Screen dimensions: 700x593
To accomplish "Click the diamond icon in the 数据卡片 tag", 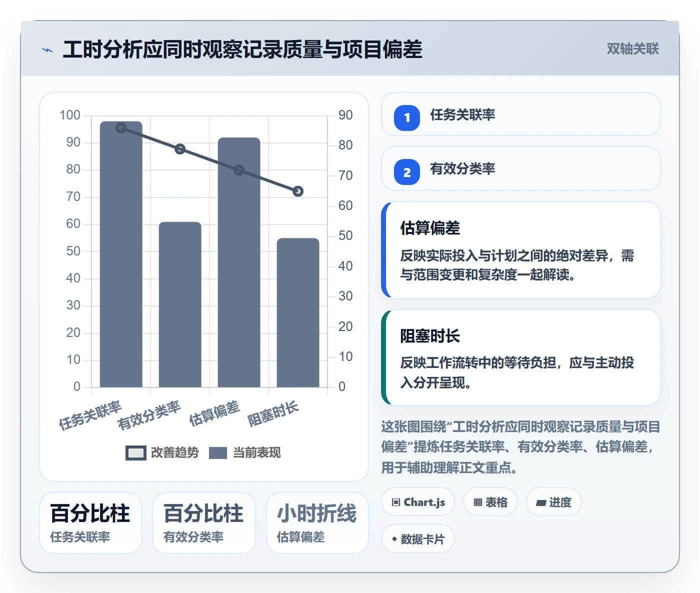I will coord(394,539).
